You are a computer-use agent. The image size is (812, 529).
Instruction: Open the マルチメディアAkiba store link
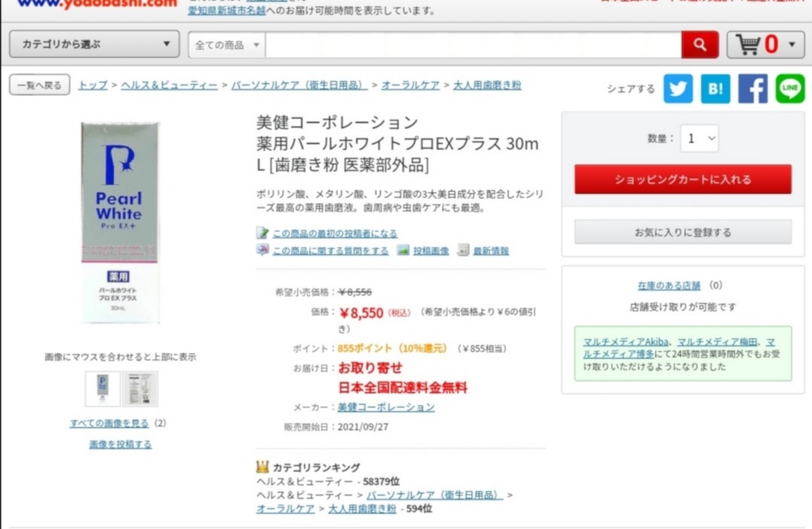626,342
